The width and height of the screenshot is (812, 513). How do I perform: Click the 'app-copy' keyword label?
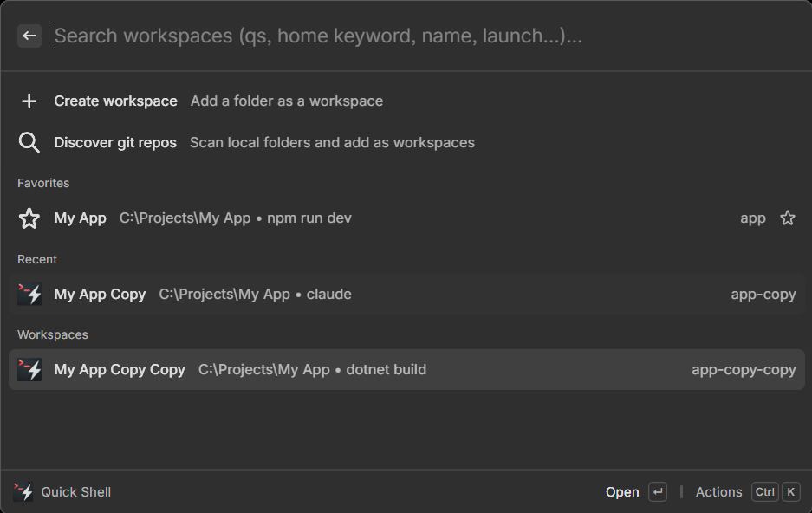pos(763,294)
